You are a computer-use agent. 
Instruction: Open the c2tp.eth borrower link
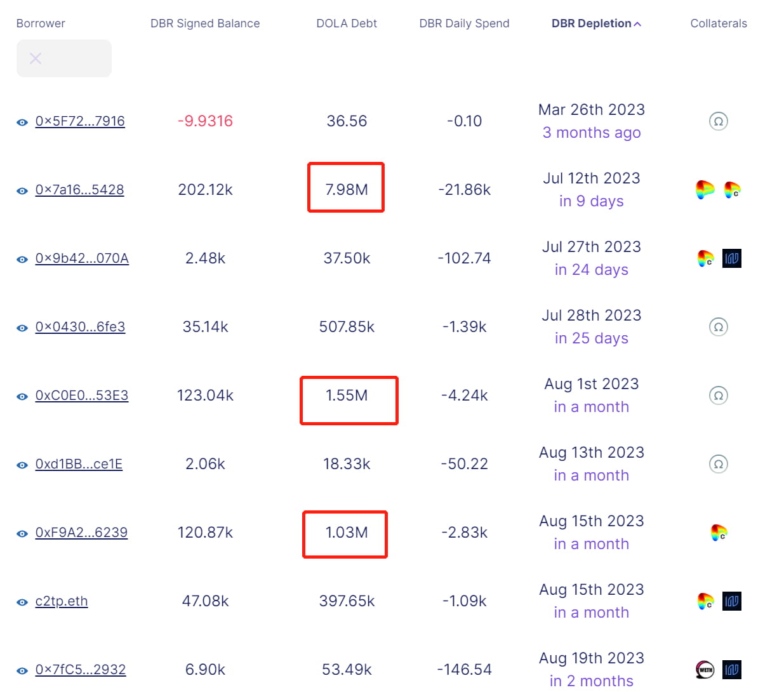pos(62,601)
